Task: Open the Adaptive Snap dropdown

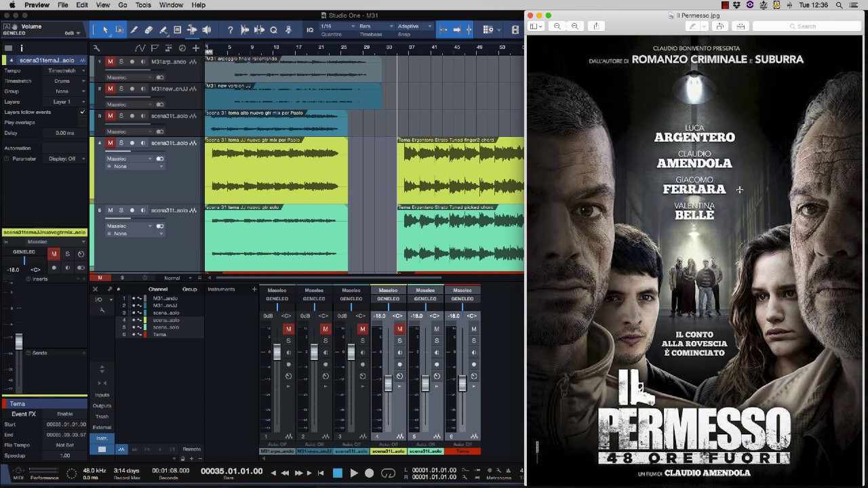Action: (x=415, y=26)
